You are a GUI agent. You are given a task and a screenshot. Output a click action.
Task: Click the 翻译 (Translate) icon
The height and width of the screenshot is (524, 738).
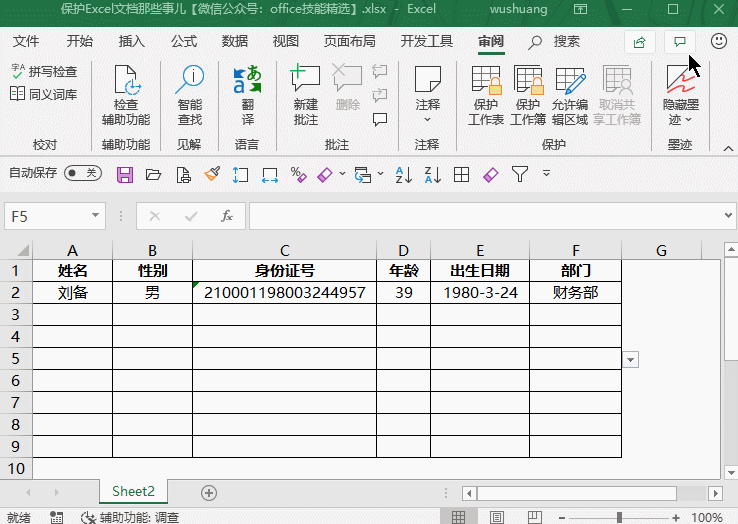[x=247, y=96]
